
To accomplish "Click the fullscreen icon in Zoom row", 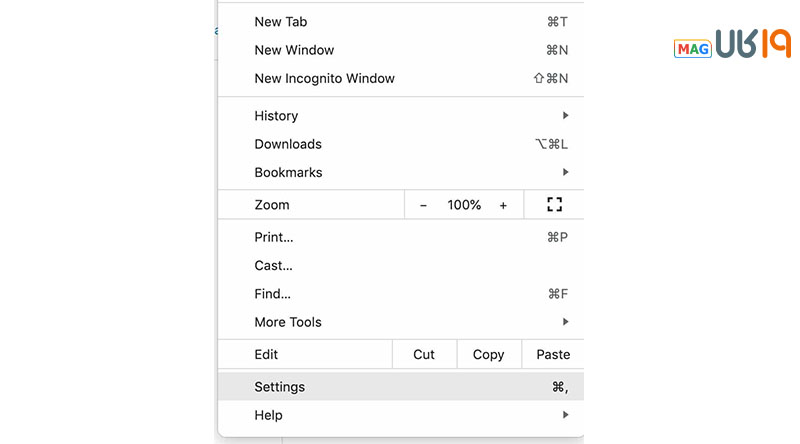I will coord(555,205).
